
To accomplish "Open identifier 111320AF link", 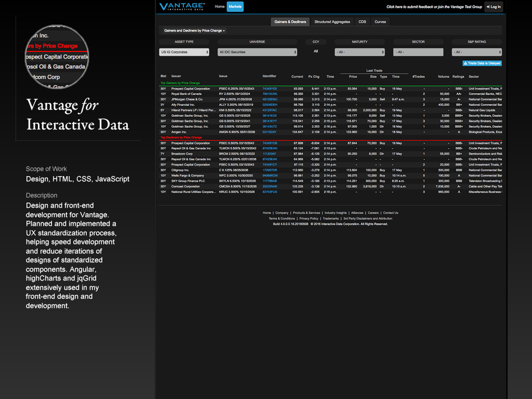I will point(269,154).
